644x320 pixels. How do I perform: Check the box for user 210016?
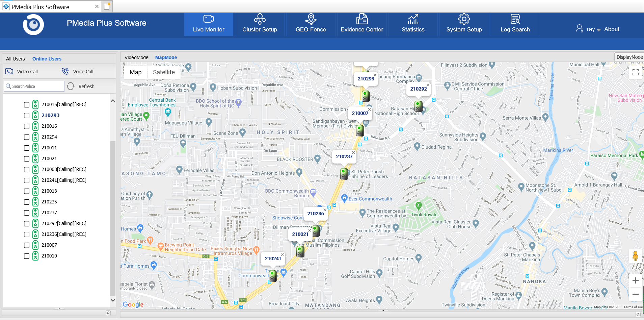(27, 126)
